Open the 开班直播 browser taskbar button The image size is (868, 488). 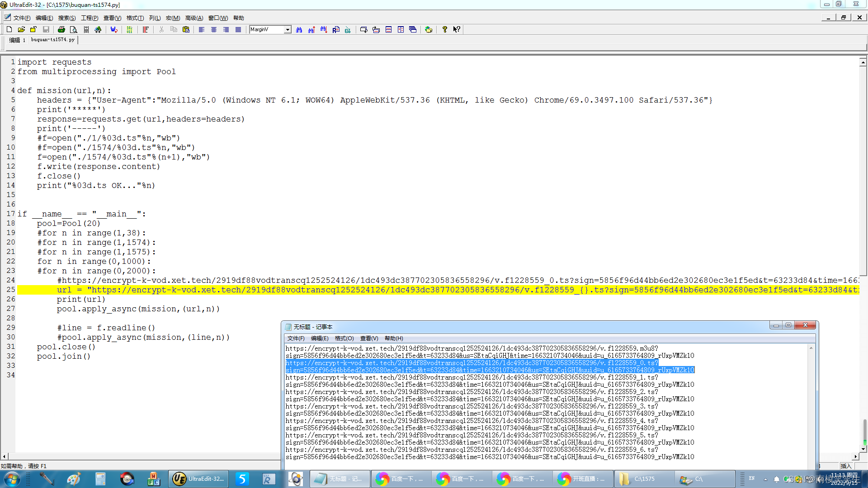pos(582,479)
